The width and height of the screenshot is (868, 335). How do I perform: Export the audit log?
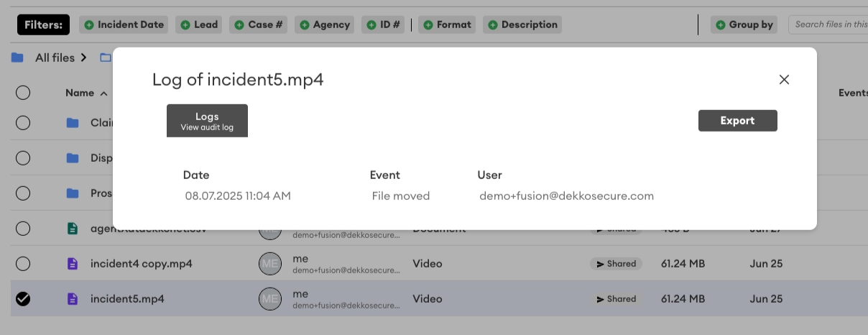click(738, 121)
